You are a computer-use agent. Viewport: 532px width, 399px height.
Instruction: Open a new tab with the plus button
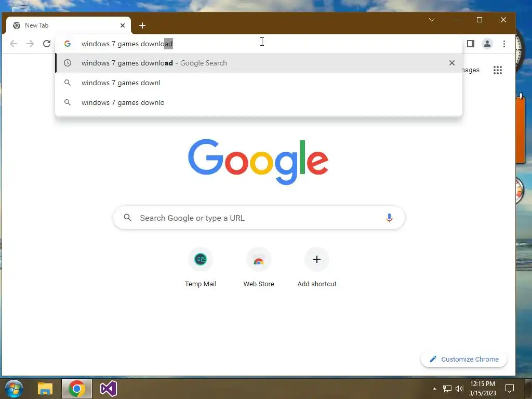click(x=142, y=25)
